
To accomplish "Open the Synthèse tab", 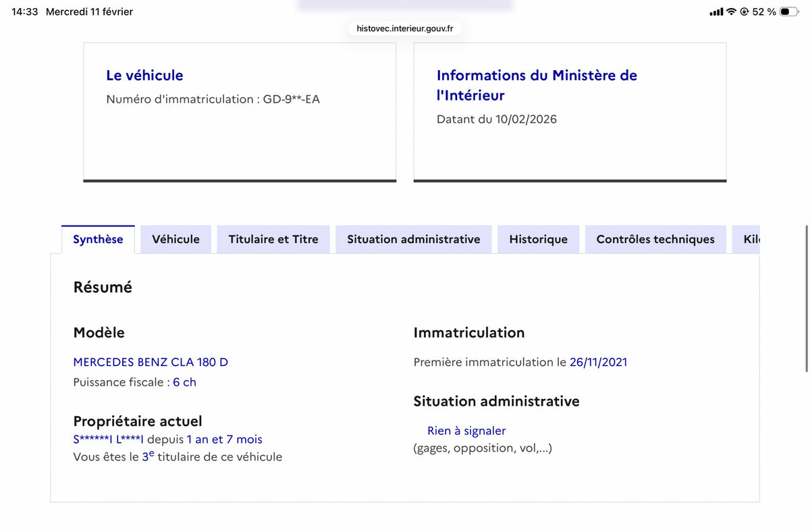I will 98,239.
